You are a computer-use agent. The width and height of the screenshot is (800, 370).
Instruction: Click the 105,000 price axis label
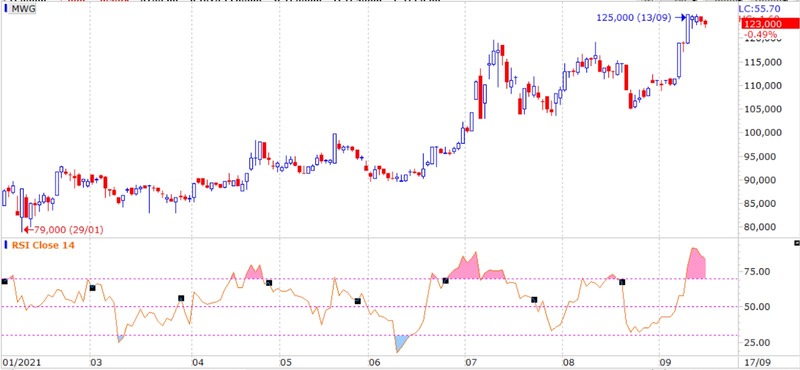coord(762,109)
